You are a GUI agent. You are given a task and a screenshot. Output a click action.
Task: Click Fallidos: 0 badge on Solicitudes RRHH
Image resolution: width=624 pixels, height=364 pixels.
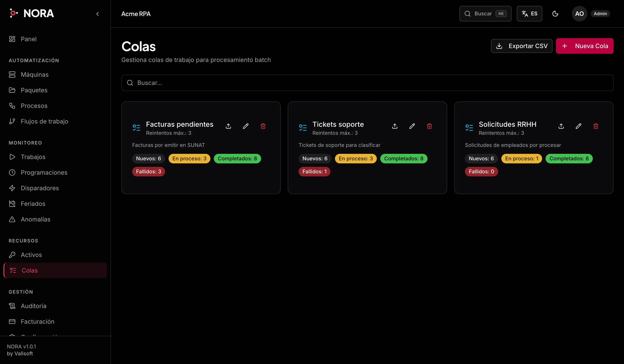click(481, 172)
